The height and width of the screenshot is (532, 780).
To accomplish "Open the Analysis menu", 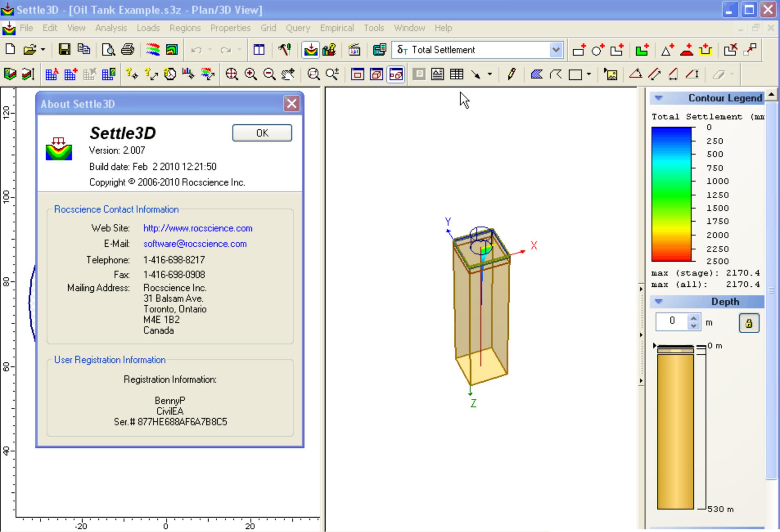I will tap(111, 28).
